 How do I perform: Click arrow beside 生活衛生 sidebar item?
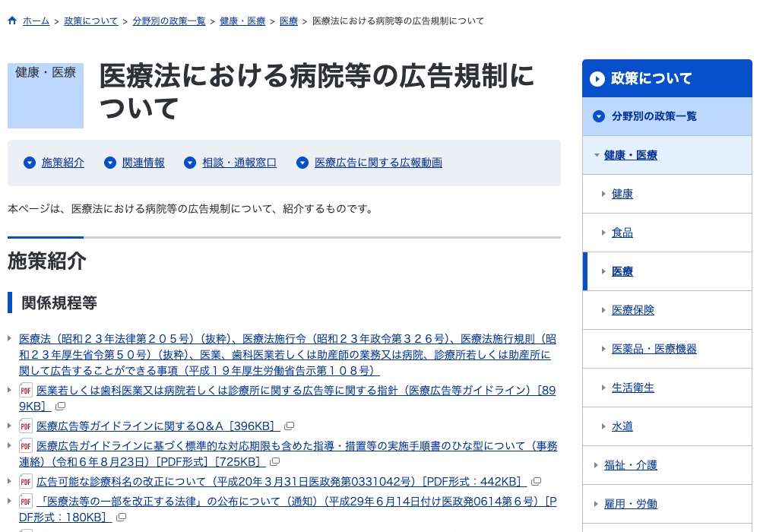click(x=603, y=388)
